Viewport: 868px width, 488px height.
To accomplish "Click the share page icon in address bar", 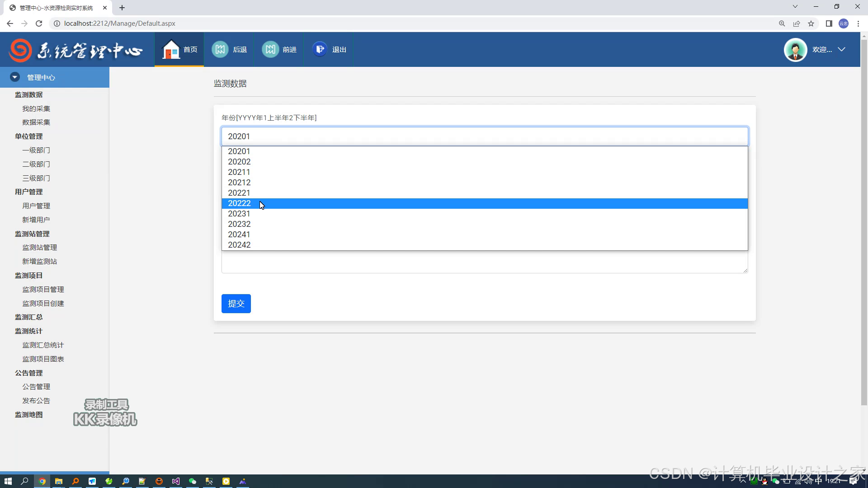I will (x=797, y=23).
